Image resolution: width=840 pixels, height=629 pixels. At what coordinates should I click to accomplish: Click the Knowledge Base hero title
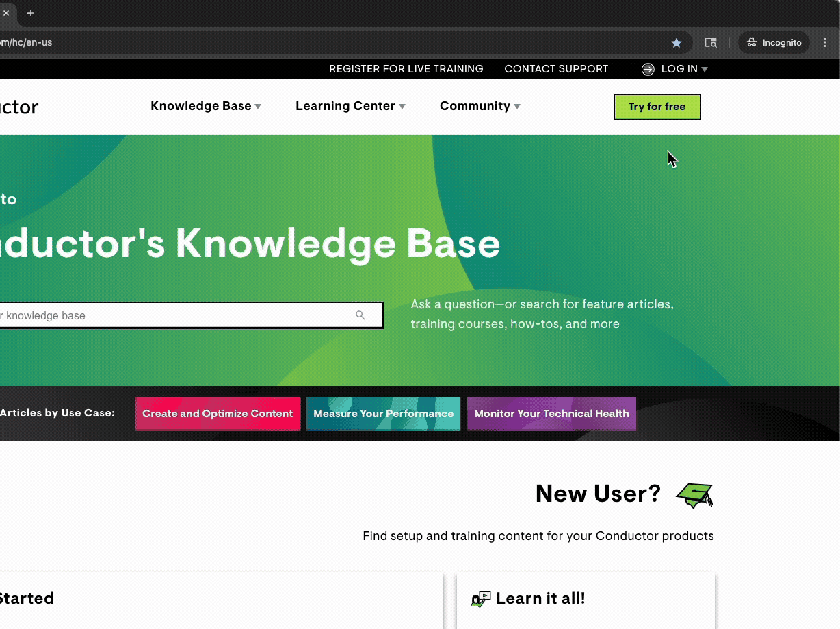250,244
